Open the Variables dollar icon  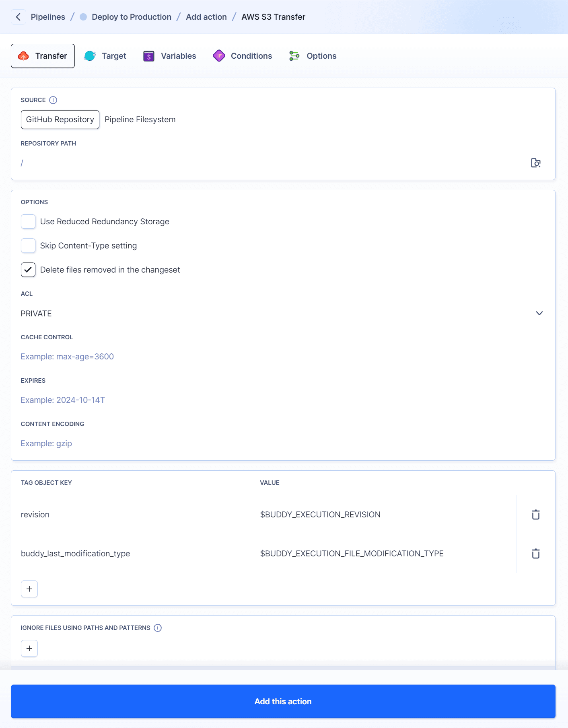(148, 56)
